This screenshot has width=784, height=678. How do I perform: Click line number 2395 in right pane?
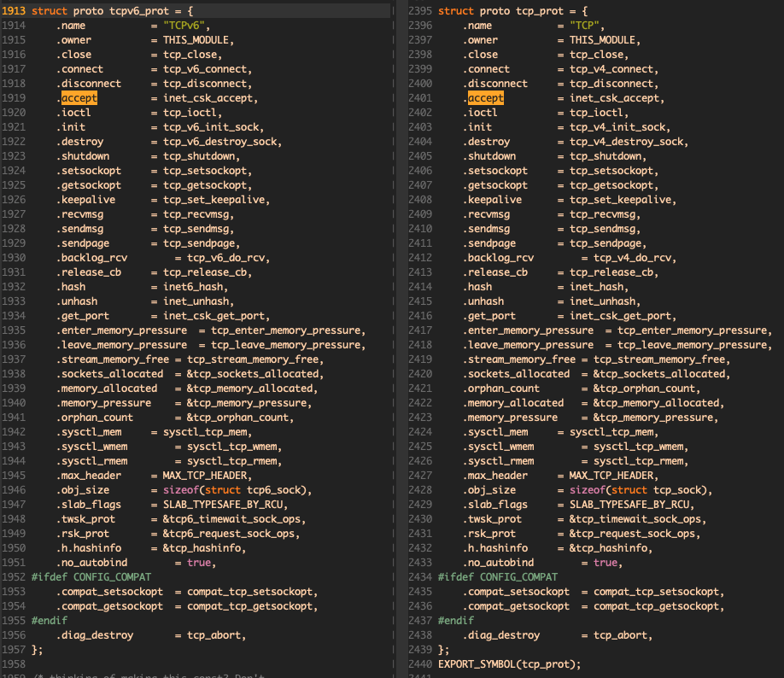click(420, 11)
